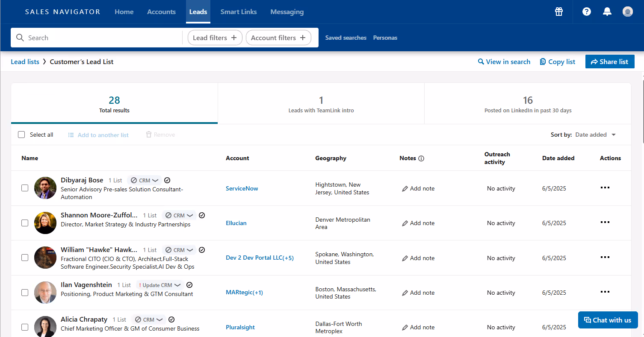Open the gift rewards icon

coord(559,12)
